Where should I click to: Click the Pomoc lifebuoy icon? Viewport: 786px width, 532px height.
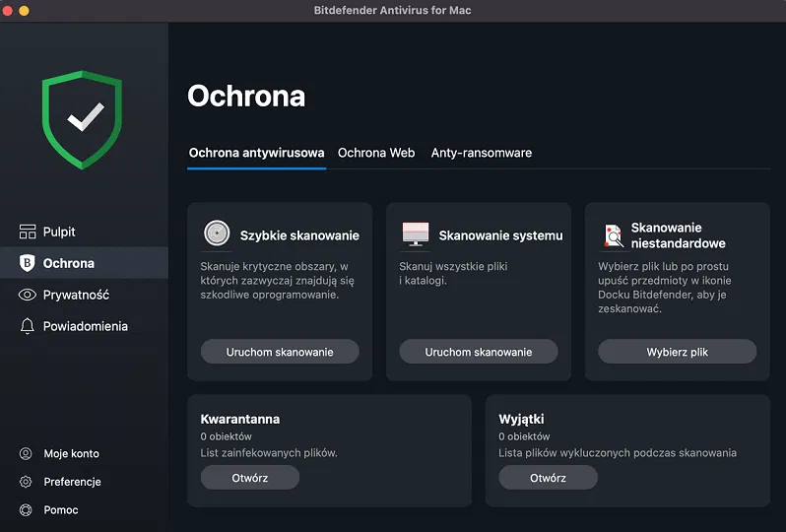(x=26, y=510)
